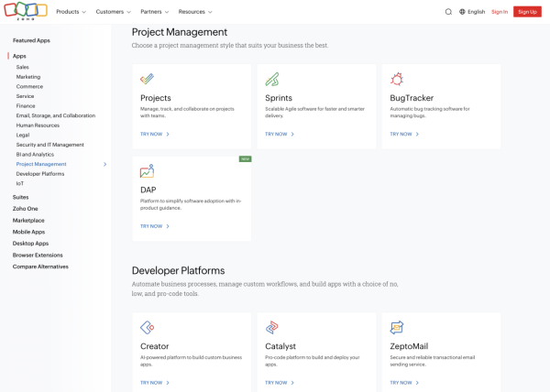
Task: Click TRY NOW under Sprints
Action: point(276,134)
